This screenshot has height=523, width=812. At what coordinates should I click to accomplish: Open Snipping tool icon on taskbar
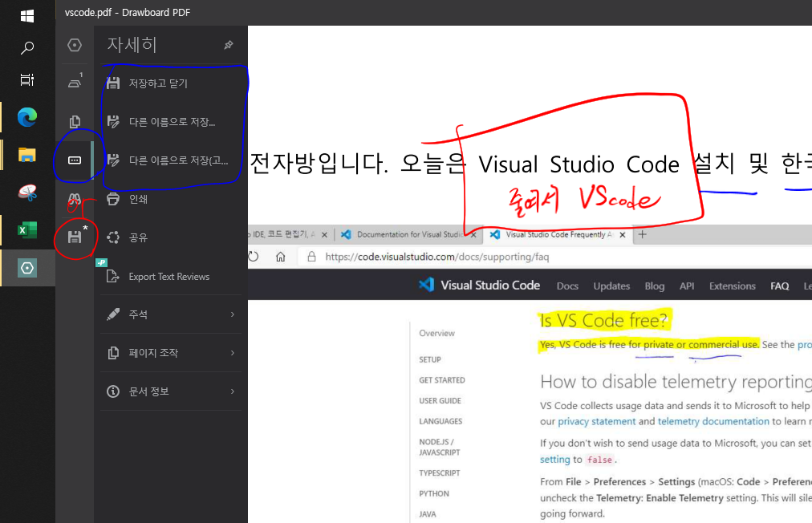pyautogui.click(x=27, y=193)
